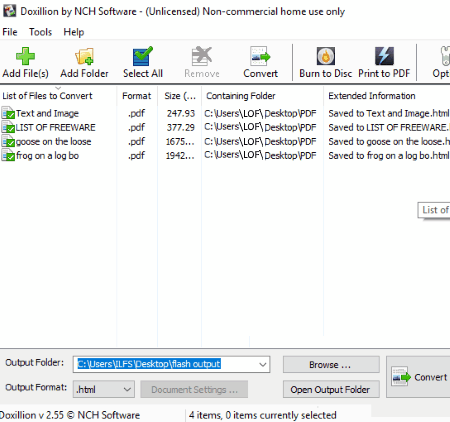450x422 pixels.
Task: Open the Output Format .html dropdown
Action: pos(104,389)
